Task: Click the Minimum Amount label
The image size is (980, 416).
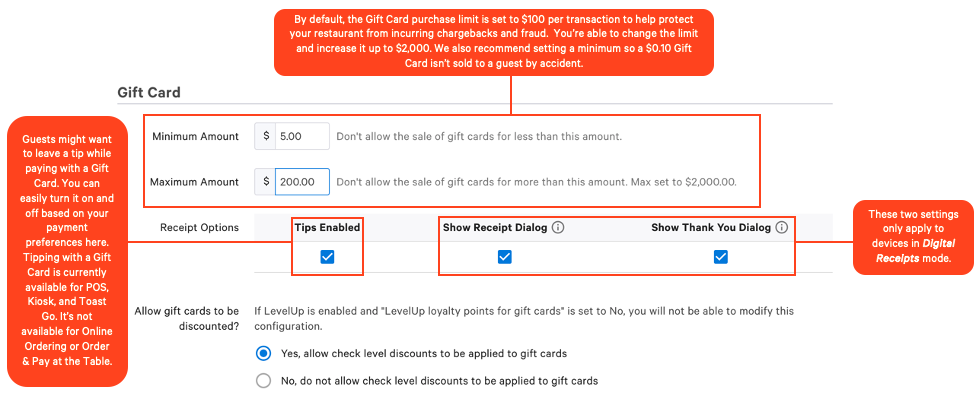Action: click(194, 136)
